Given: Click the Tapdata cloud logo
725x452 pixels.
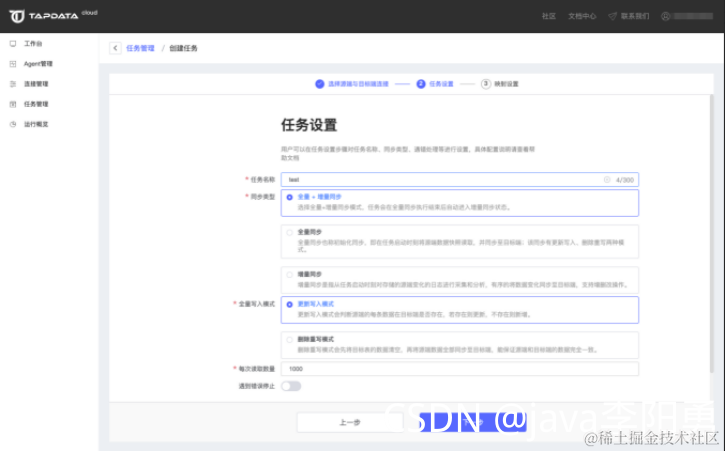Looking at the screenshot, I should (53, 16).
